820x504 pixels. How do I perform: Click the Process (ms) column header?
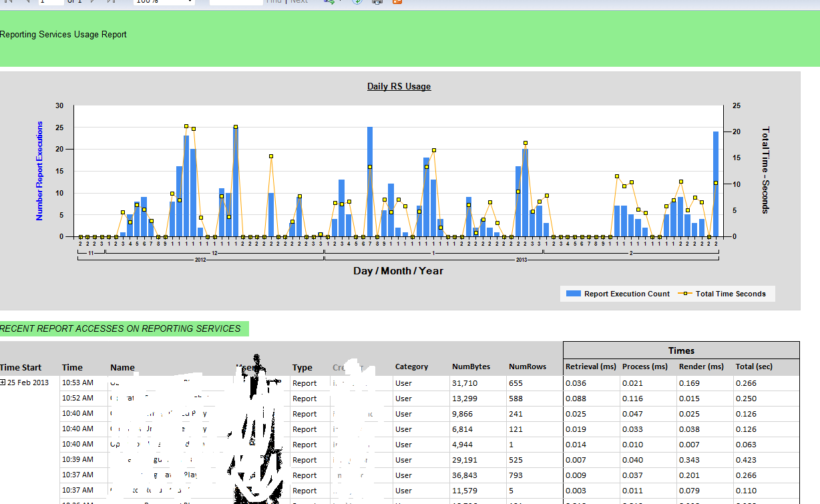tap(645, 366)
